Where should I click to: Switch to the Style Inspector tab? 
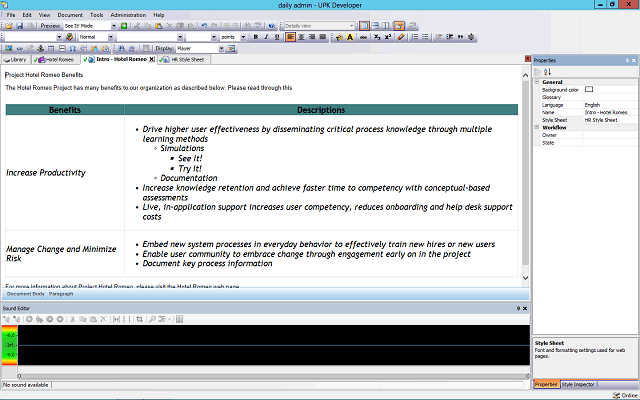(580, 384)
